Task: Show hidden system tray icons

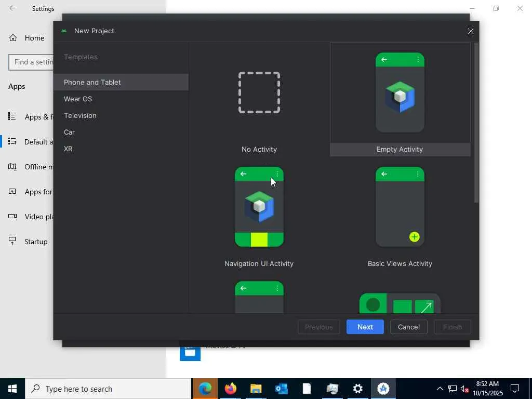Action: (440, 389)
